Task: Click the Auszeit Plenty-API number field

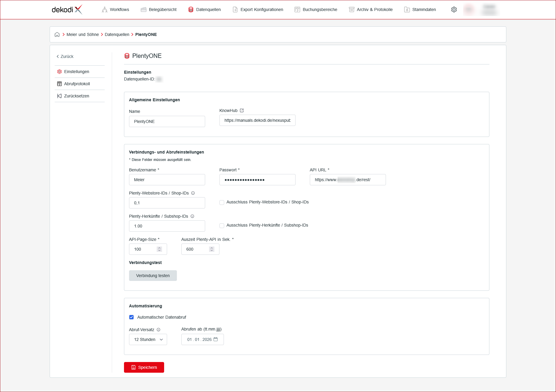Action: [200, 249]
